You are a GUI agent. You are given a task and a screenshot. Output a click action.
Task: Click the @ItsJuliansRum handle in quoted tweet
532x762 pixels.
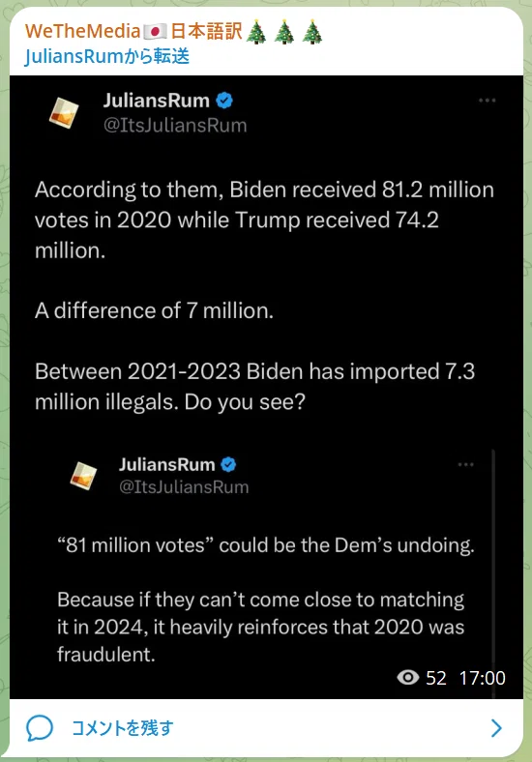[184, 487]
